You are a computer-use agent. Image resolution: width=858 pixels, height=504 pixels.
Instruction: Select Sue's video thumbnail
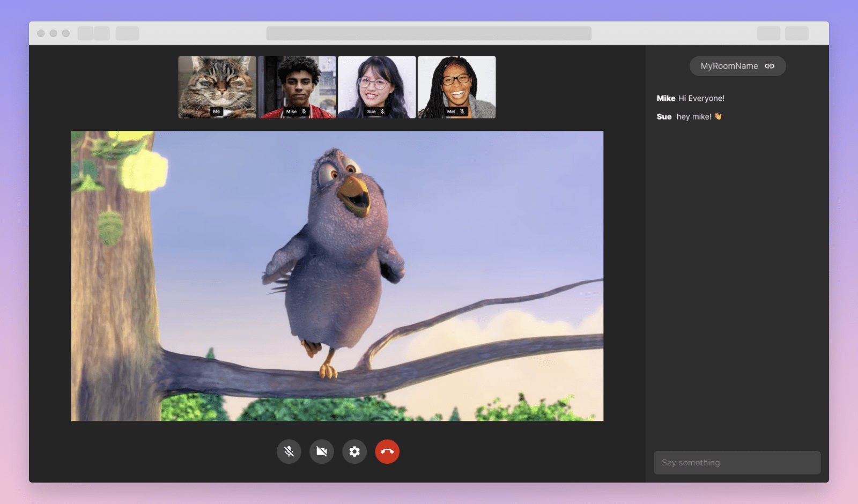tap(377, 87)
